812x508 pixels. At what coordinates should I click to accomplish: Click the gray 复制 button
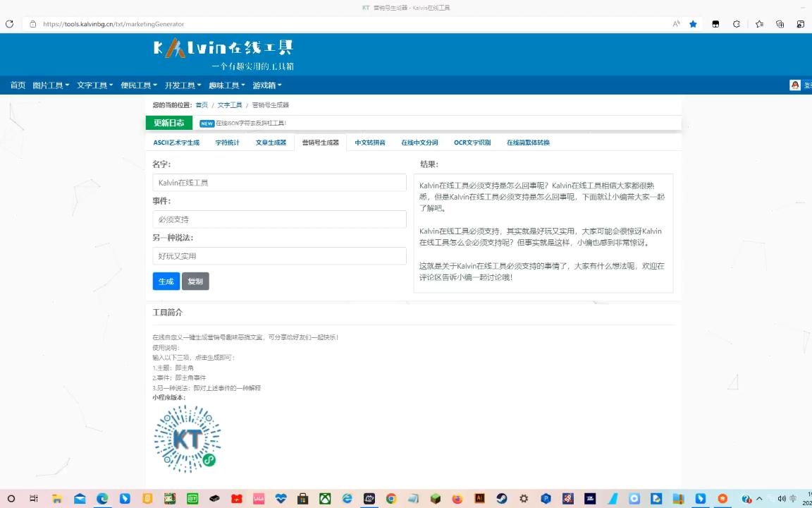195,282
